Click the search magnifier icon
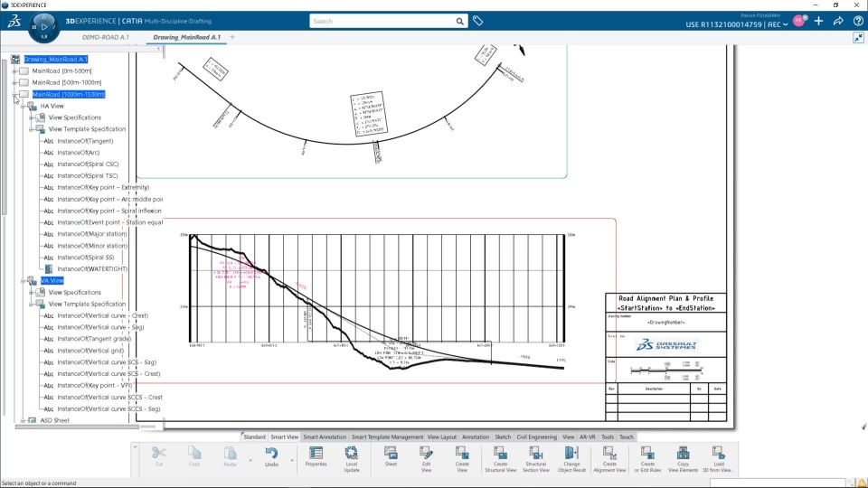 pos(459,21)
